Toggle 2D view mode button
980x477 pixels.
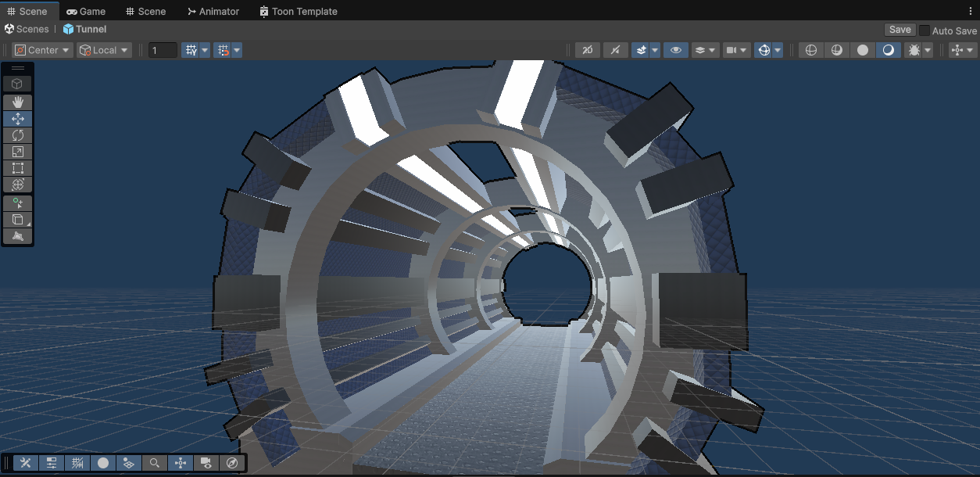pyautogui.click(x=588, y=50)
